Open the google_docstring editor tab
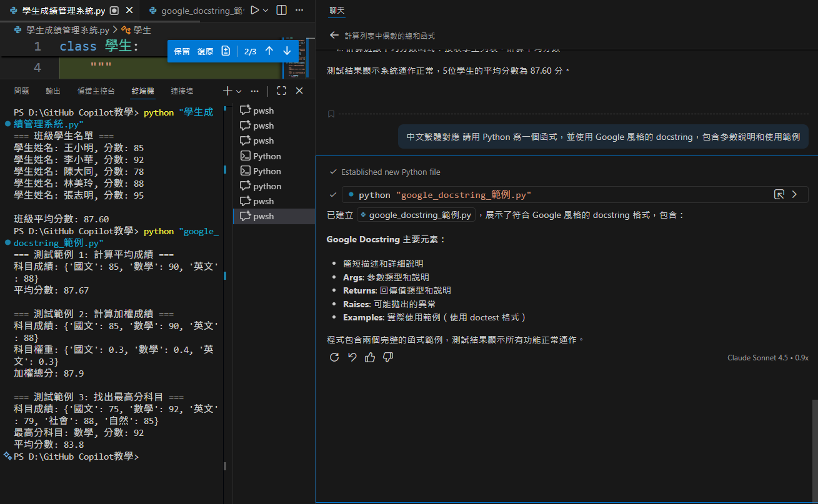Screen dimensions: 818x504 197,11
